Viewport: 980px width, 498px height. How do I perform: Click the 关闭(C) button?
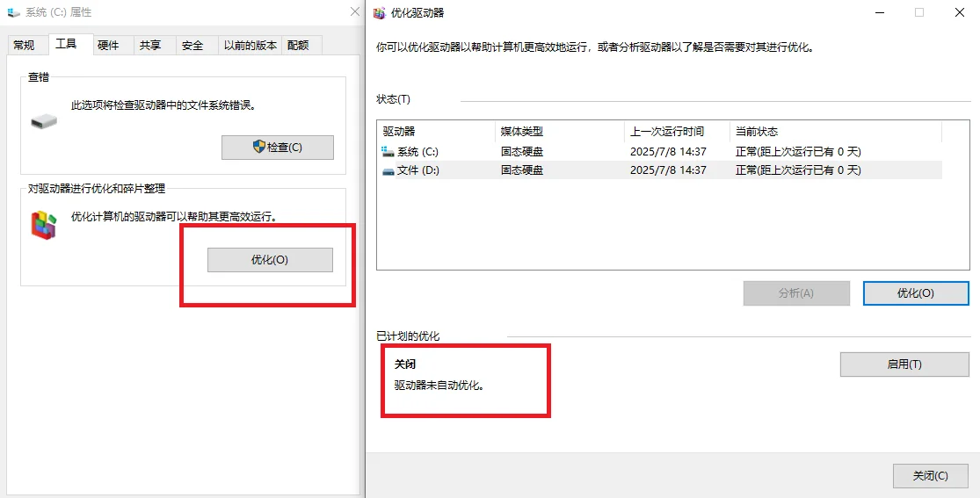coord(931,475)
